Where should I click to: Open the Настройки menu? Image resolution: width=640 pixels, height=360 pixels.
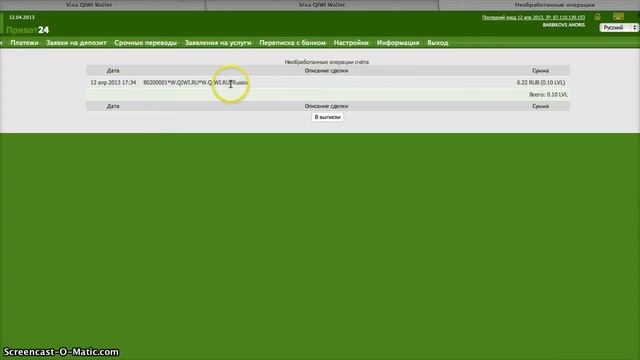[351, 43]
